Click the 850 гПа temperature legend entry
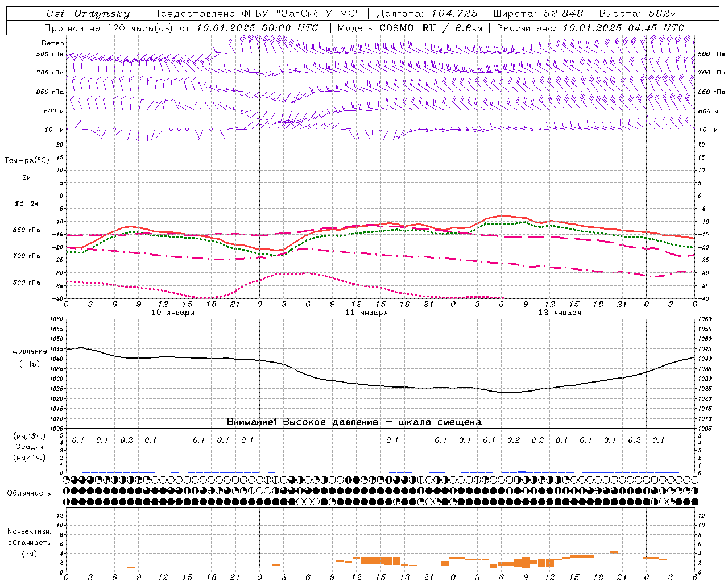Screen dimensions: 728x582 point(27,230)
